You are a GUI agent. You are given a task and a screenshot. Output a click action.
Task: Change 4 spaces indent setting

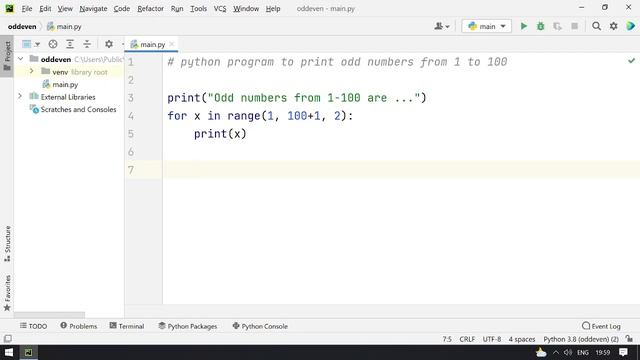(522, 339)
